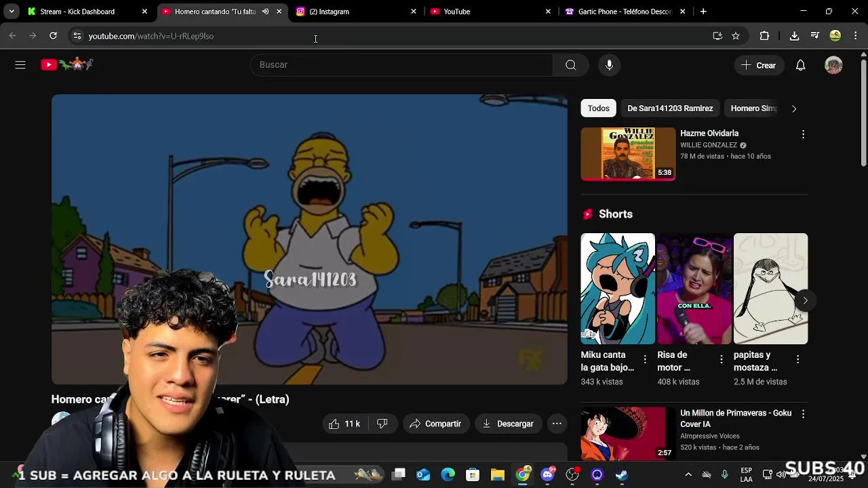868x488 pixels.
Task: Open WILLIE GONZALEZ channel link
Action: 709,145
